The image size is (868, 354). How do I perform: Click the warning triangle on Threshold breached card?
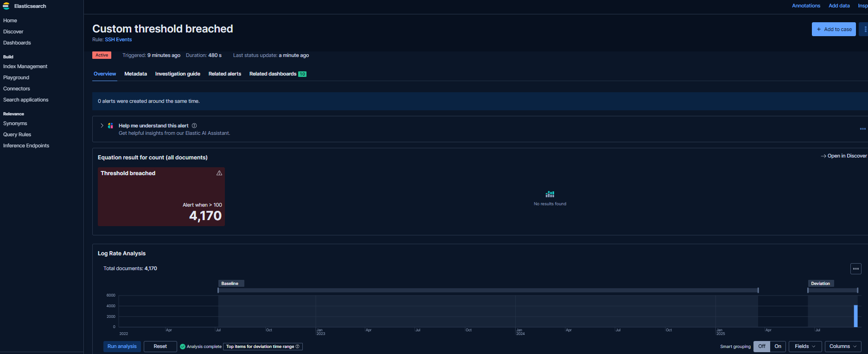pyautogui.click(x=219, y=173)
